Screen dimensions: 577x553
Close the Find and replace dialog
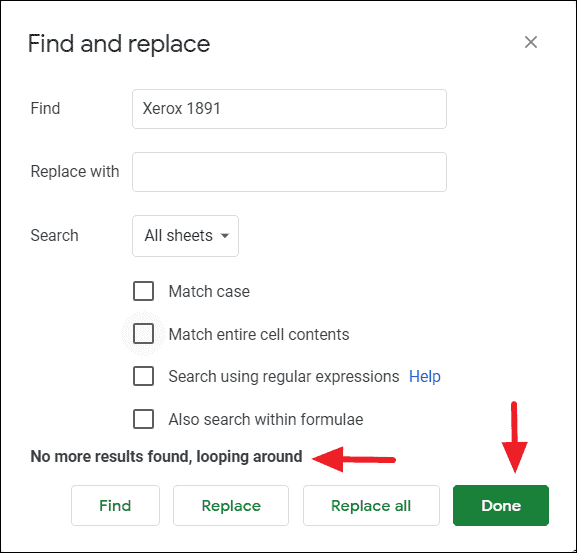(x=531, y=42)
